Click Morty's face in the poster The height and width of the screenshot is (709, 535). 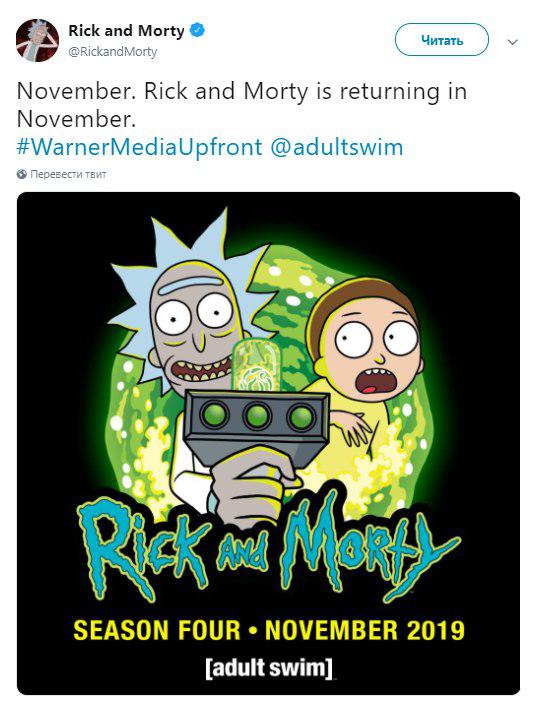tap(374, 350)
